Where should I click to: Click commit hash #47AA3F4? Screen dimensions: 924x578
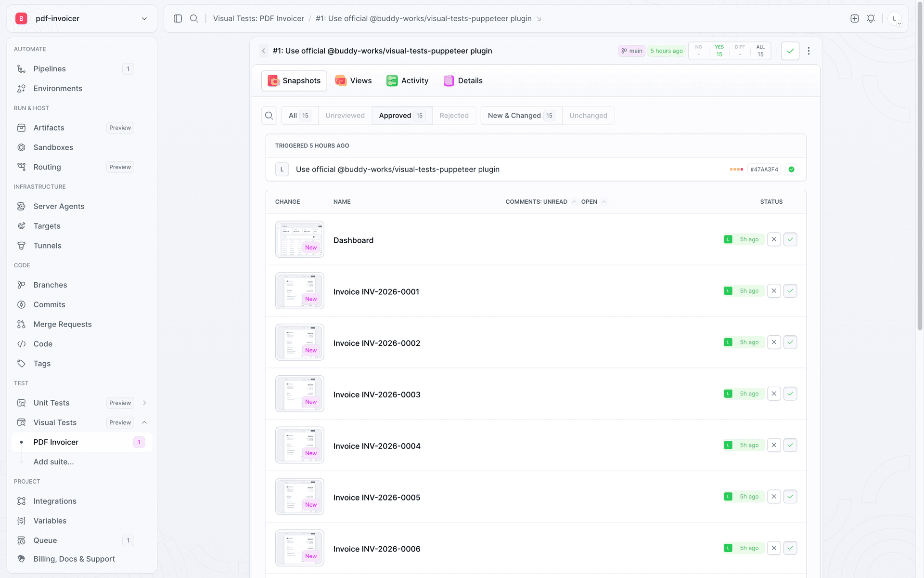(x=764, y=170)
